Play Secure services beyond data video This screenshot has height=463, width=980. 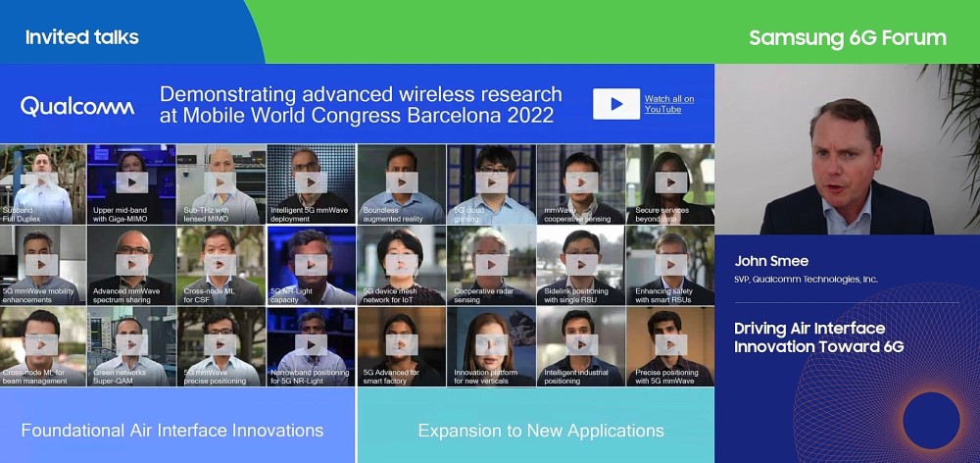671,181
